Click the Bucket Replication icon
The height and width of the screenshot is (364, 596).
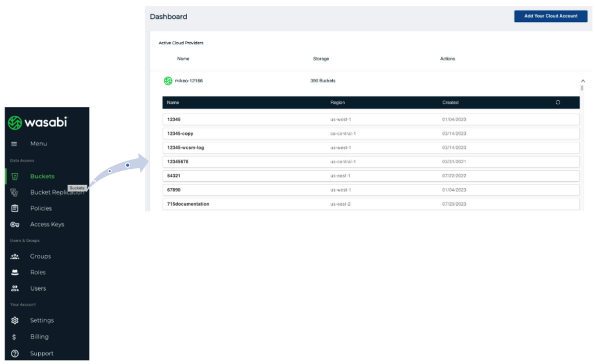pyautogui.click(x=14, y=193)
